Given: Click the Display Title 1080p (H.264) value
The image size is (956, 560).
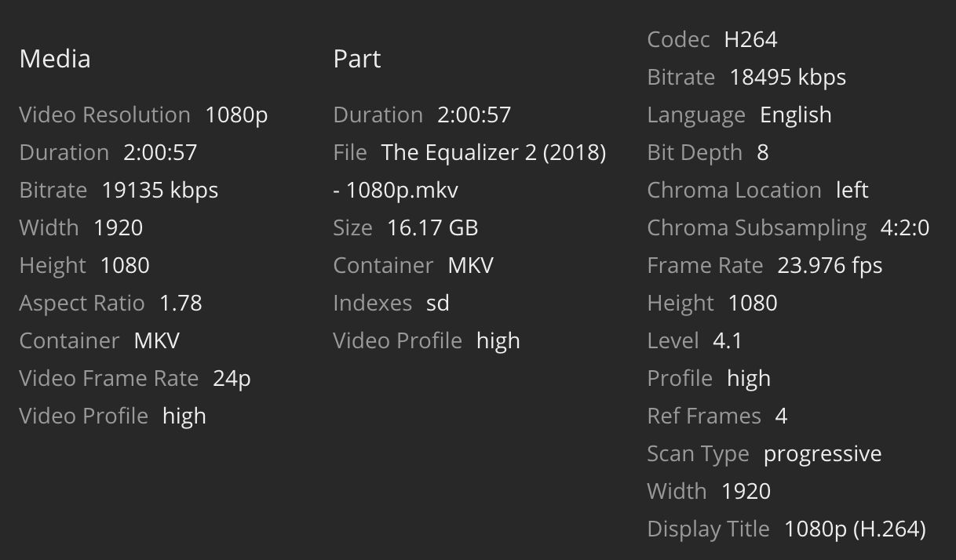Looking at the screenshot, I should [x=855, y=529].
